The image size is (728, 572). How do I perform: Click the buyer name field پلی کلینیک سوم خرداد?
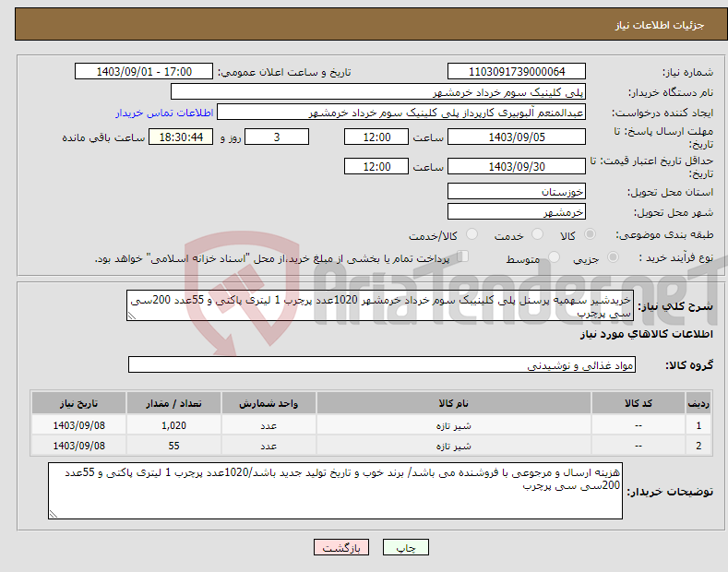tap(378, 92)
